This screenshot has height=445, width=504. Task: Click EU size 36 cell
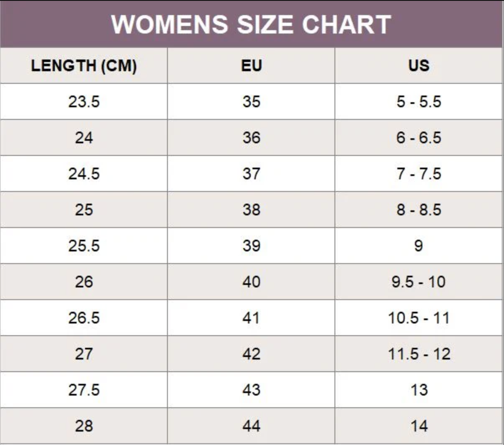tap(251, 138)
